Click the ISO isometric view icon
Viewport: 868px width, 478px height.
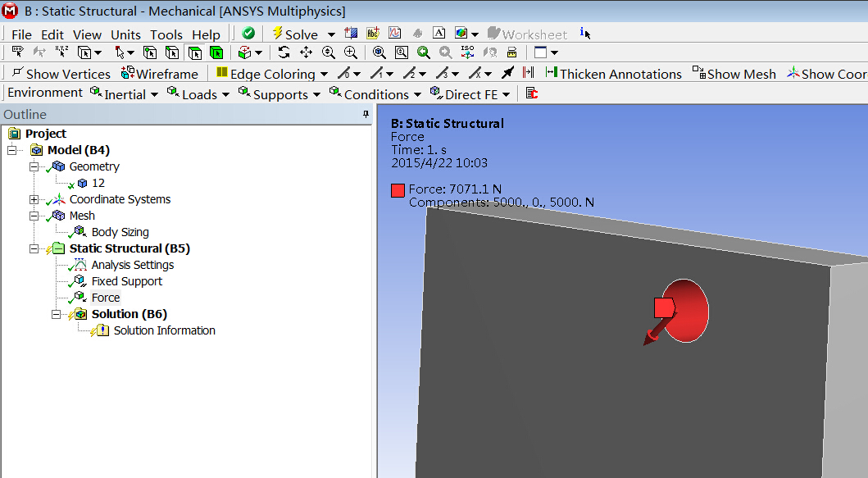468,52
